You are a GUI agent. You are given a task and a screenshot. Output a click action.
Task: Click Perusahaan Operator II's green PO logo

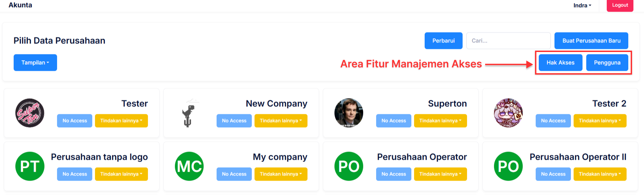click(508, 166)
